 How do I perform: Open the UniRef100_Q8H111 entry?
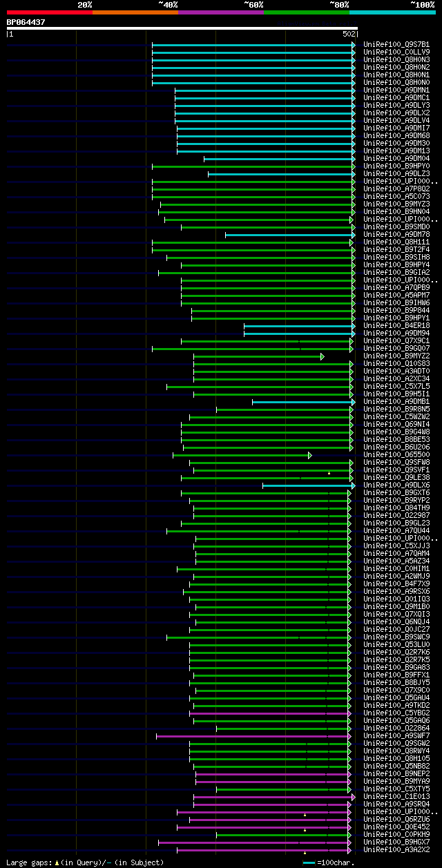click(396, 242)
